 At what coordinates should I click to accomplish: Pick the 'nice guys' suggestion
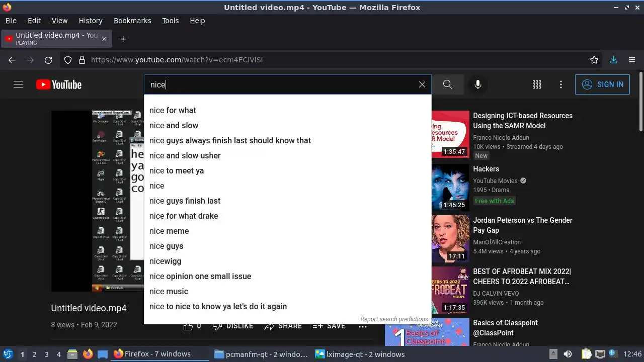(x=288, y=246)
